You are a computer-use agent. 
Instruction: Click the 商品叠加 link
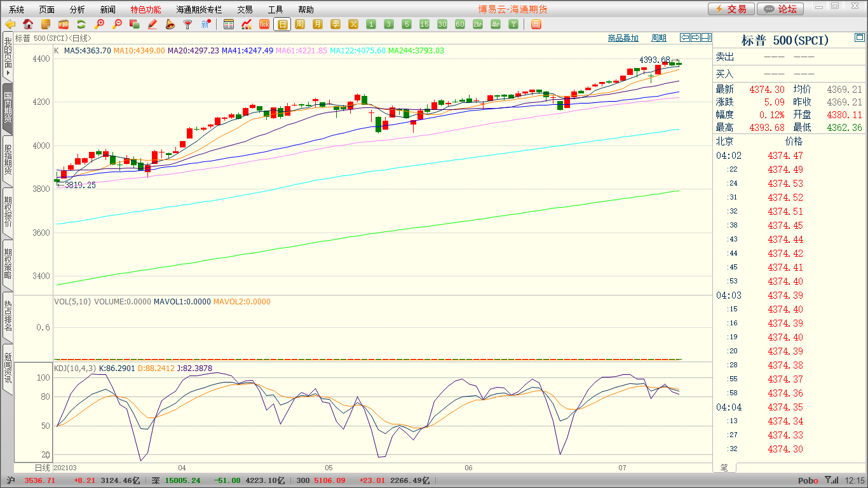(623, 38)
